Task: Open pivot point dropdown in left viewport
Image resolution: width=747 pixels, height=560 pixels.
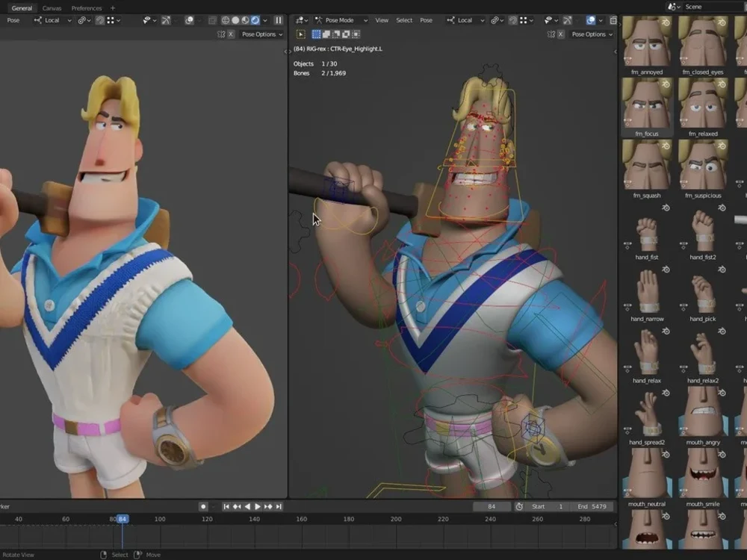Action: [84, 20]
